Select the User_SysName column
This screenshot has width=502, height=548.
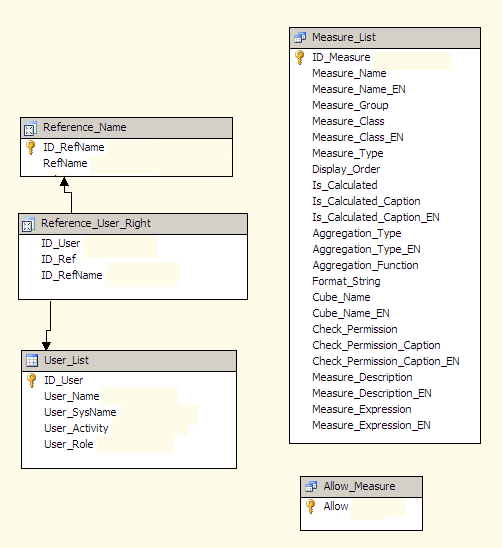click(x=129, y=412)
